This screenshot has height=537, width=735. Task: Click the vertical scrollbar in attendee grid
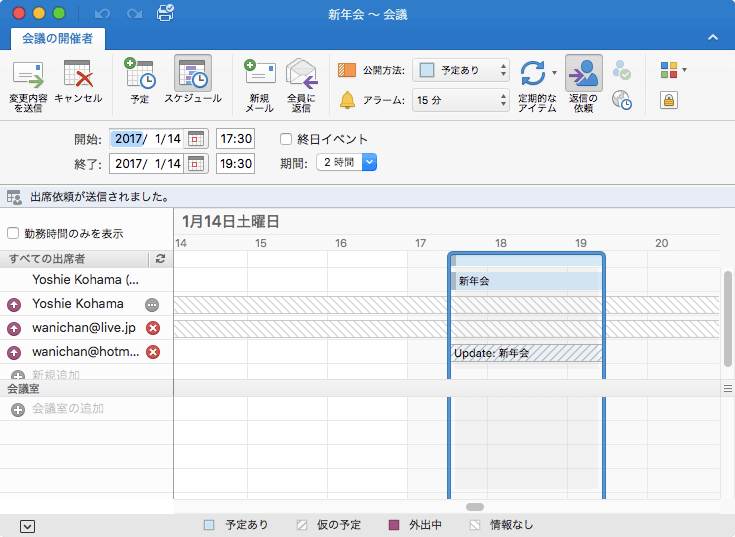point(728,319)
